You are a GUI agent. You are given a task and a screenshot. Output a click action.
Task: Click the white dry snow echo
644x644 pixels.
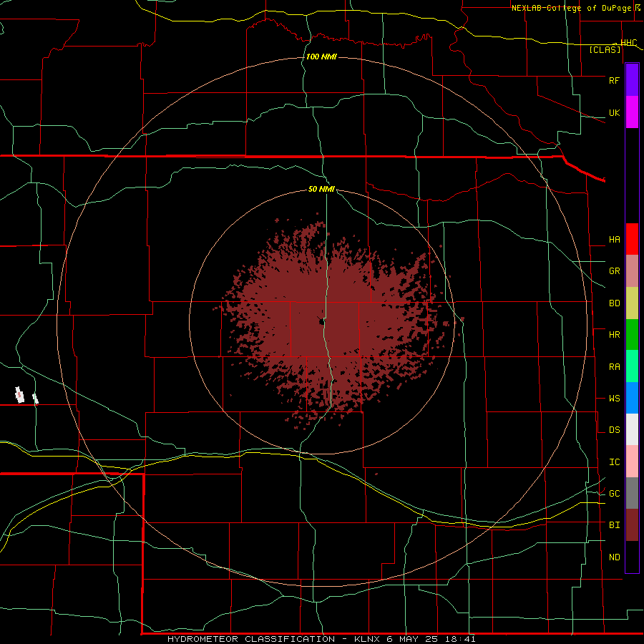19,395
